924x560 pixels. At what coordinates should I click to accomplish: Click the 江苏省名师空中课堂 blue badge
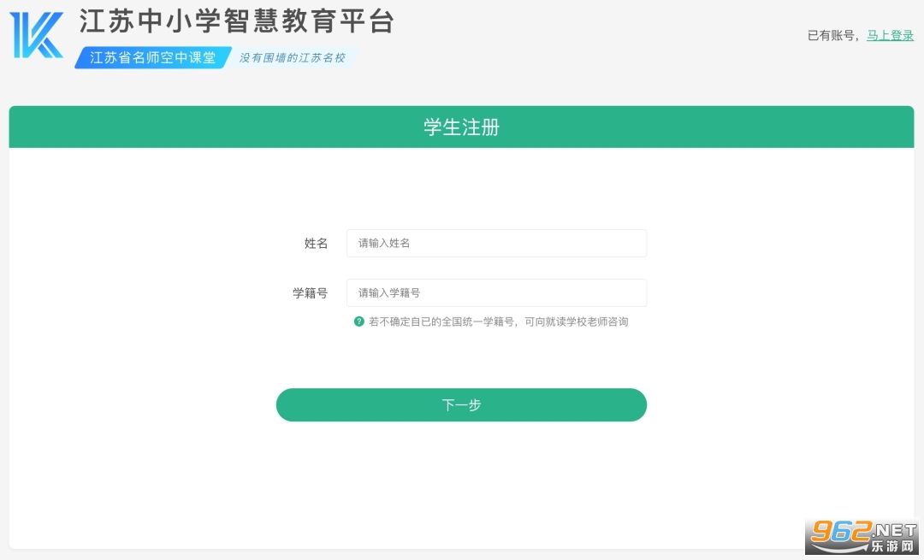pos(152,57)
